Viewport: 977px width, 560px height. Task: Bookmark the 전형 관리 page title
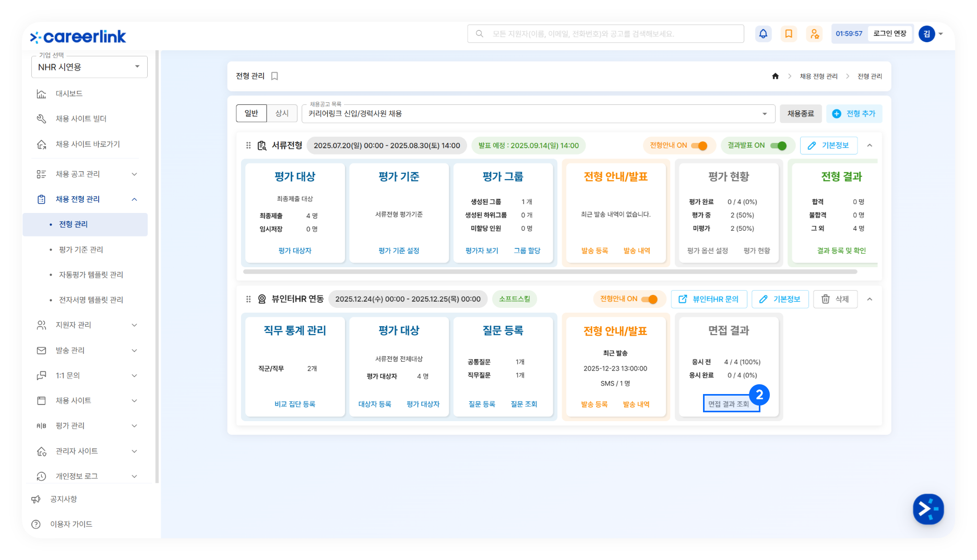click(x=275, y=76)
